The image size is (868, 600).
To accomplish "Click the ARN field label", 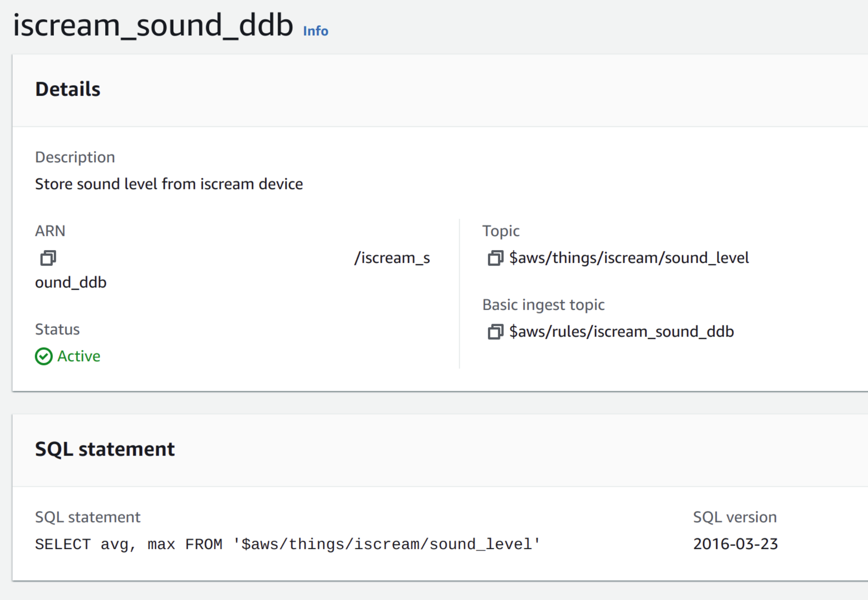I will (x=50, y=231).
